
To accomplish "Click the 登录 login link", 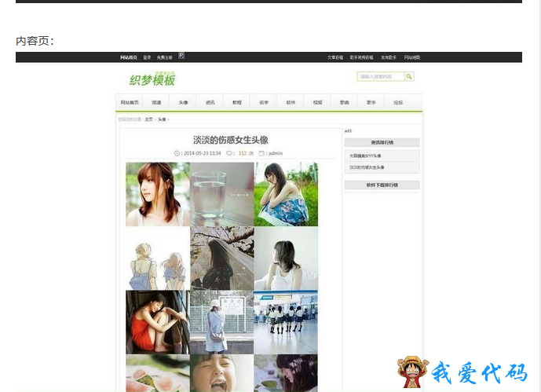I will coord(147,57).
